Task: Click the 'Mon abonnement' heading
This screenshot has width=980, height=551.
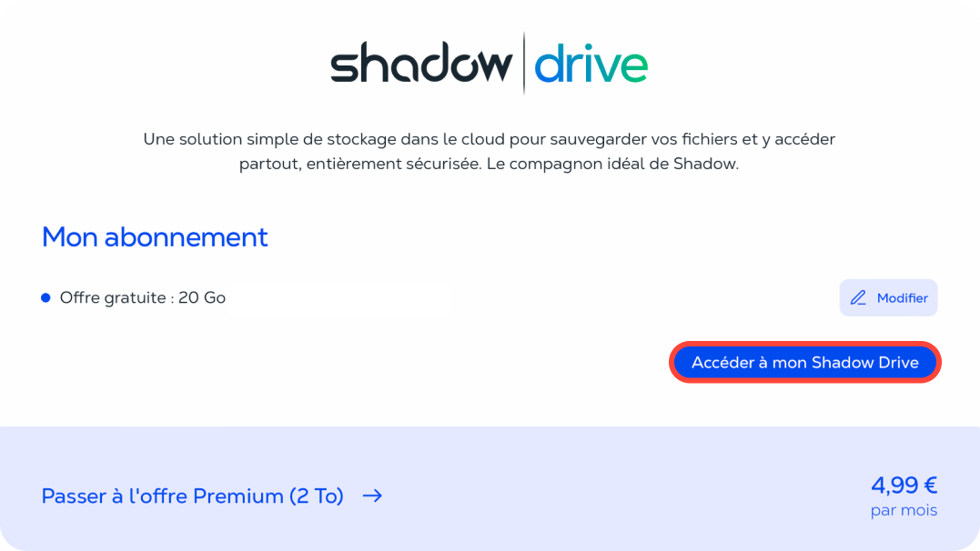Action: pos(155,237)
